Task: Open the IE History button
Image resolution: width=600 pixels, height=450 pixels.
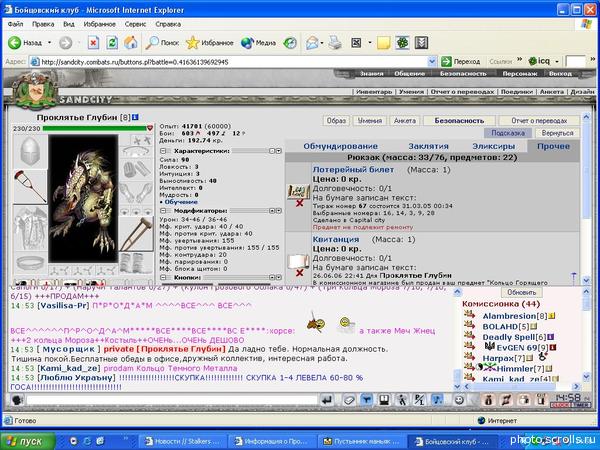Action: (x=290, y=42)
